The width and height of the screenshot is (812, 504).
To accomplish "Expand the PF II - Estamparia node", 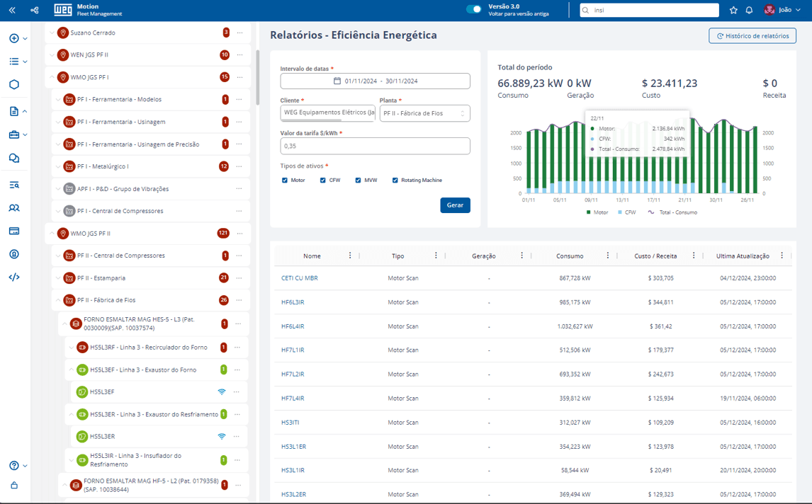I will point(58,278).
